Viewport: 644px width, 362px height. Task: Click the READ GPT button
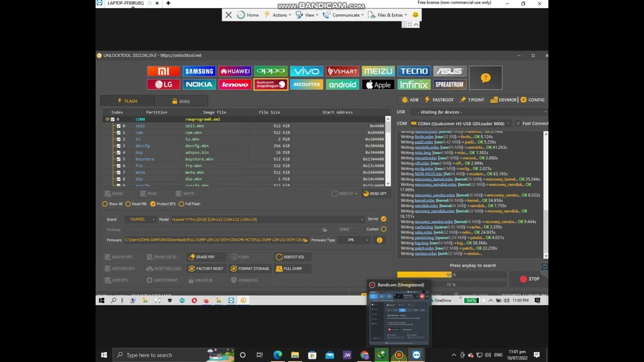tap(375, 194)
